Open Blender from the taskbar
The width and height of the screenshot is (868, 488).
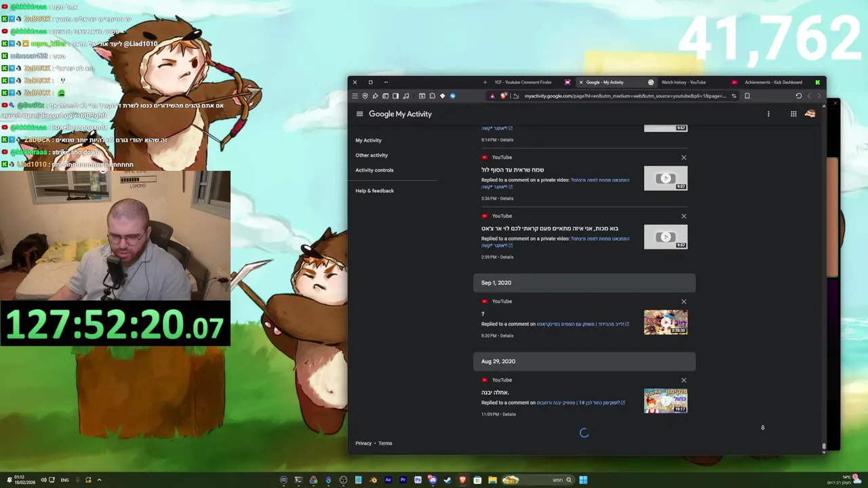[373, 480]
